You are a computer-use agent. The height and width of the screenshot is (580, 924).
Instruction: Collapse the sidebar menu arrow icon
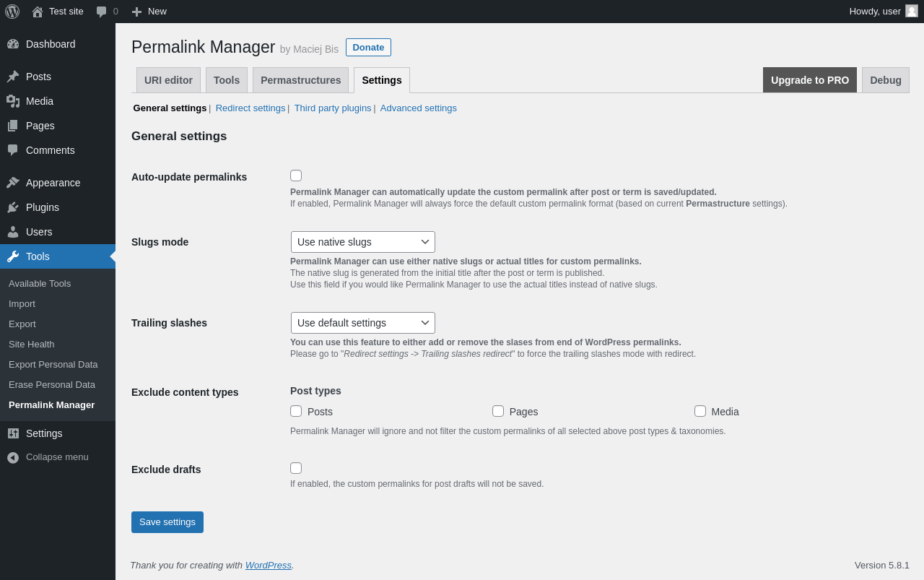pyautogui.click(x=13, y=457)
